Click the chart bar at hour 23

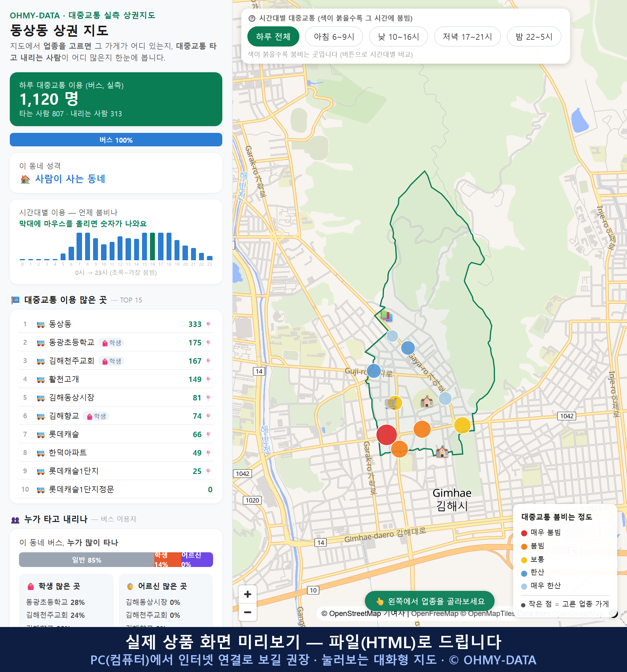click(210, 257)
